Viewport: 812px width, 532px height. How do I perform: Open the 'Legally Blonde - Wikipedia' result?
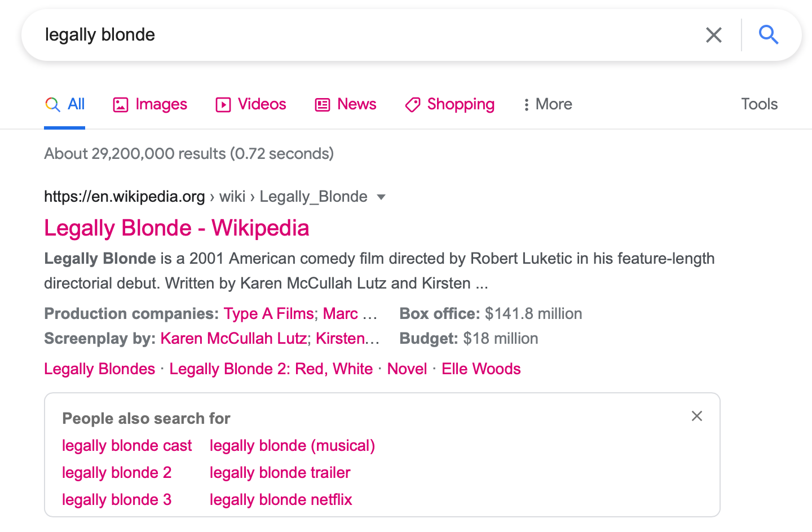pos(176,228)
